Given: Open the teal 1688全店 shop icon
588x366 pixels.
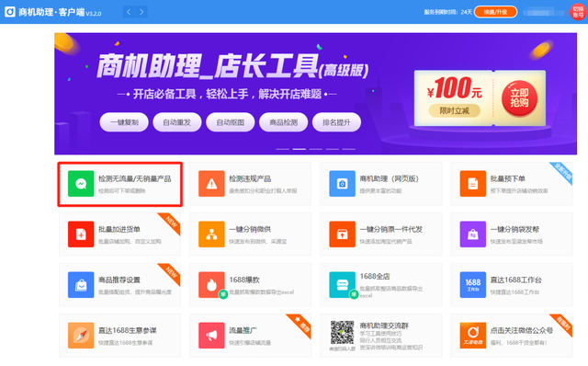Looking at the screenshot, I should click(x=342, y=285).
